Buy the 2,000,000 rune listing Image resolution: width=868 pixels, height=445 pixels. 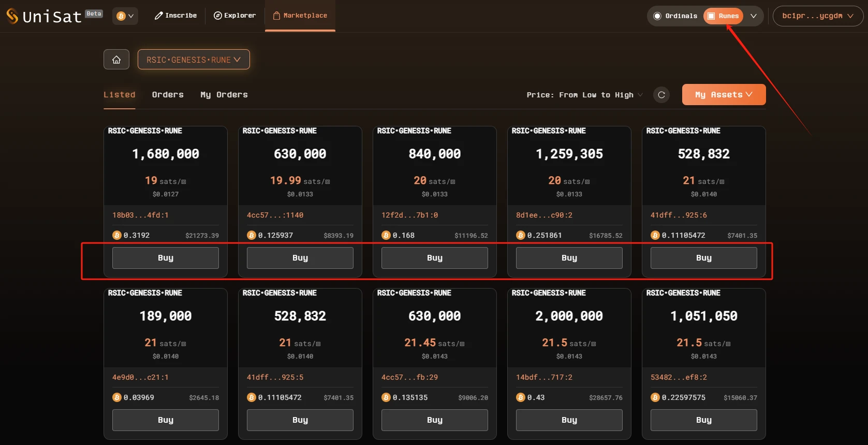[x=569, y=420]
